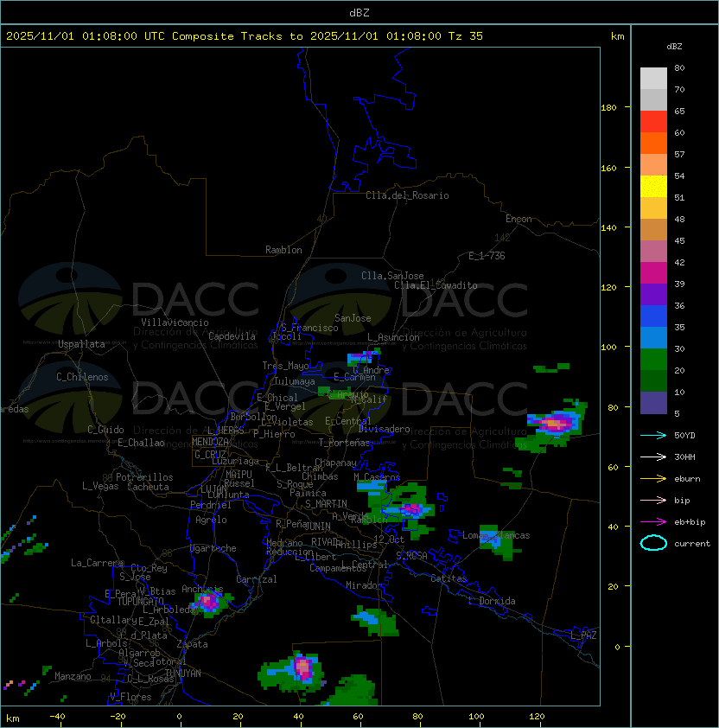
Task: Pick the dark orange swatch in dBZ scale
Action: tap(653, 143)
